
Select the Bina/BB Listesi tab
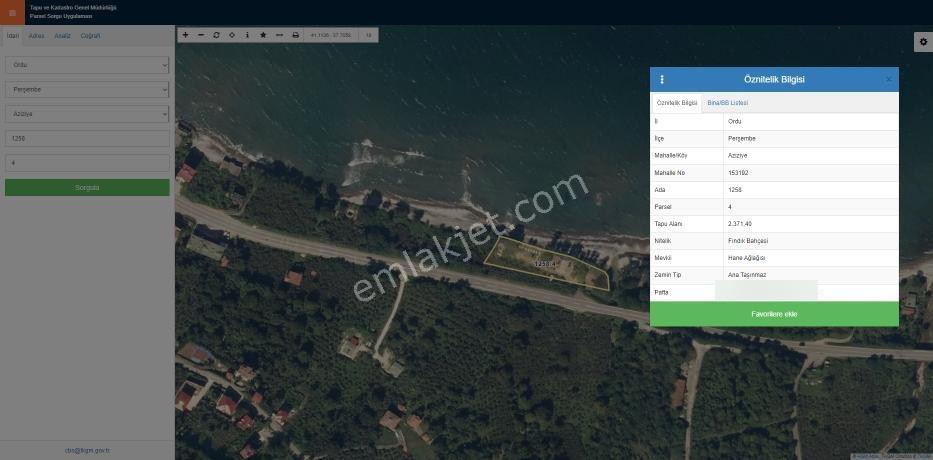pos(728,103)
